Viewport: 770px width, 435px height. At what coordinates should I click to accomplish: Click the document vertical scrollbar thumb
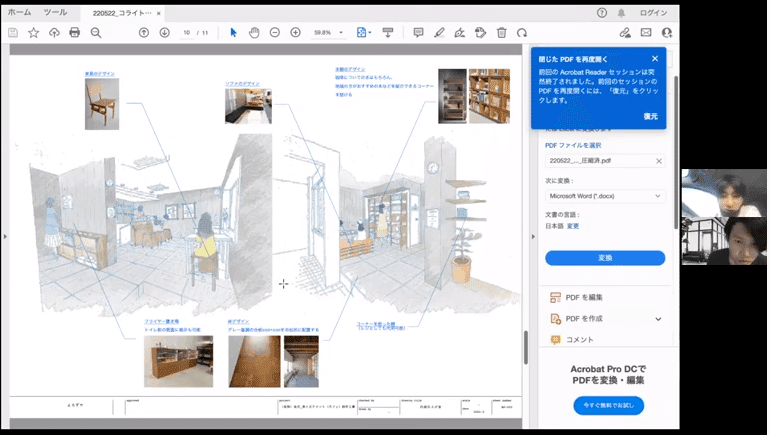point(525,348)
